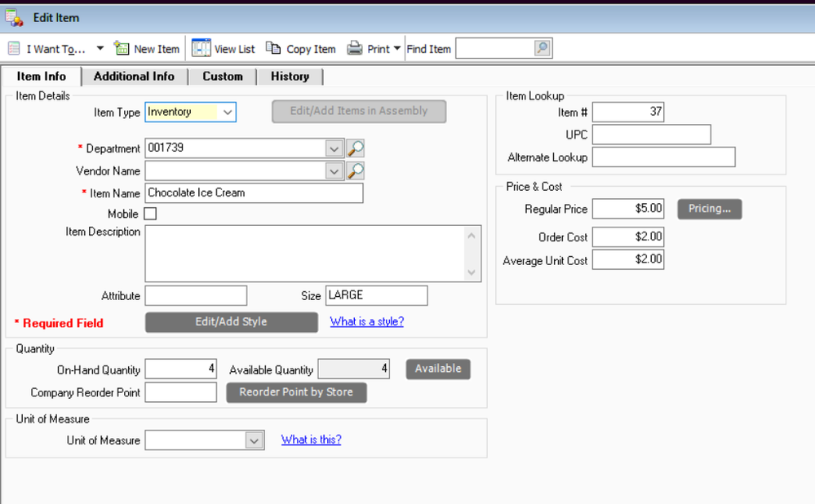Click the View List toolbar label
Image resolution: width=815 pixels, height=504 pixels.
[234, 49]
